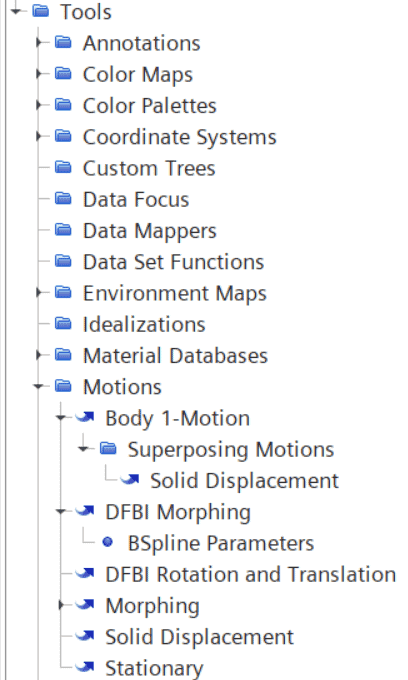Select the Coordinate Systems label

pos(180,137)
